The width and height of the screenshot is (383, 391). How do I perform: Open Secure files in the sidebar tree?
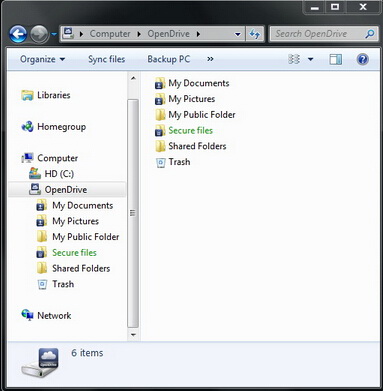[x=74, y=253]
